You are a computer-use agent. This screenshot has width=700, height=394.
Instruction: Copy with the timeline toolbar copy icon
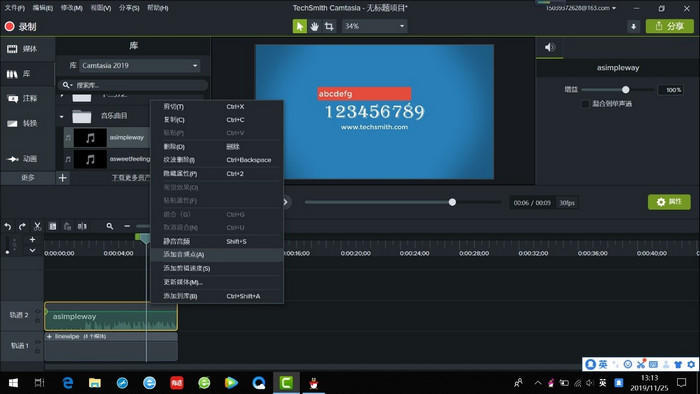[x=52, y=226]
